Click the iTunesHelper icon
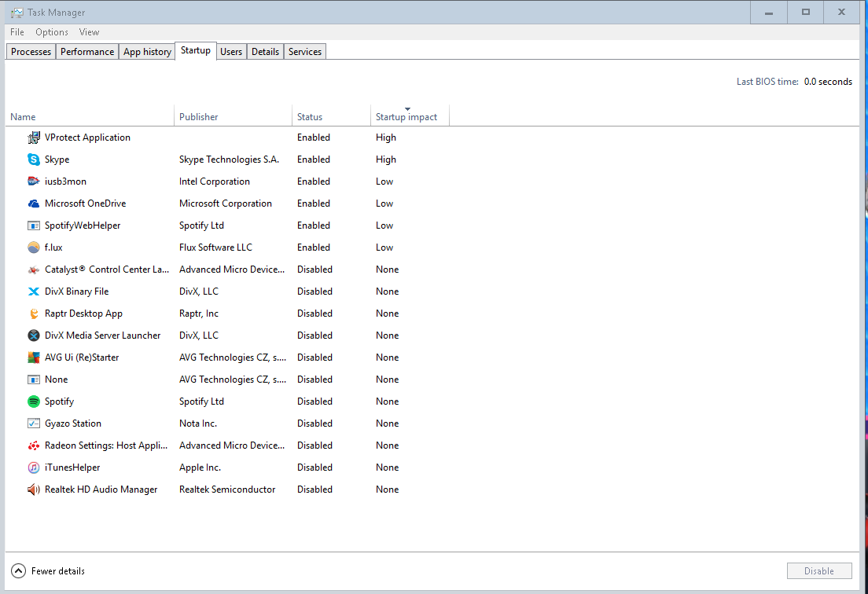The height and width of the screenshot is (594, 868). [x=34, y=467]
